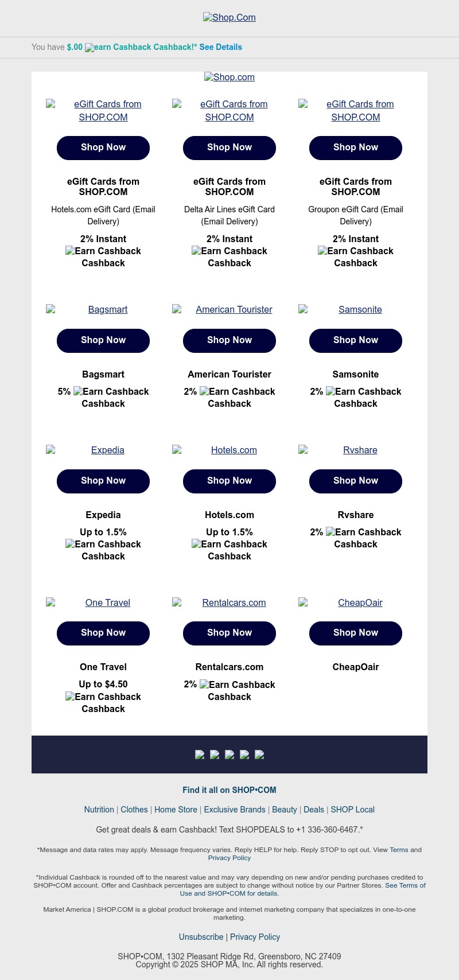This screenshot has width=459, height=980.
Task: Click the Unsubscribe link
Action: (201, 937)
